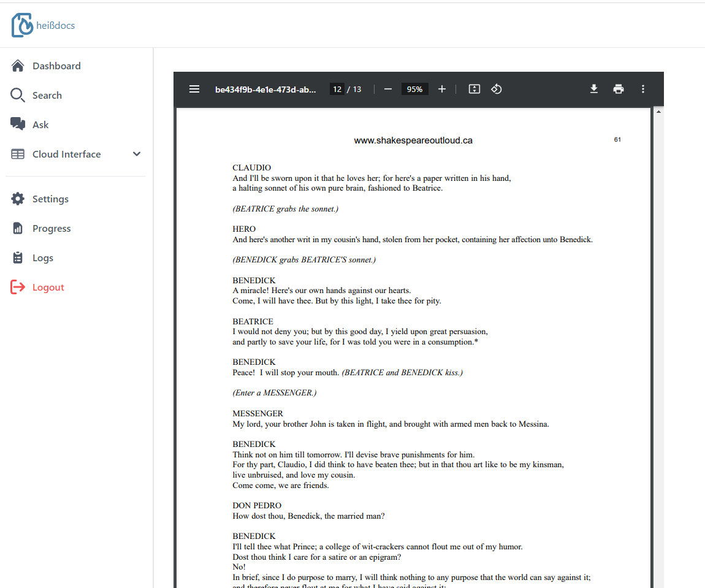Image resolution: width=705 pixels, height=588 pixels.
Task: Open the Cloud Interface menu label
Action: (x=67, y=154)
